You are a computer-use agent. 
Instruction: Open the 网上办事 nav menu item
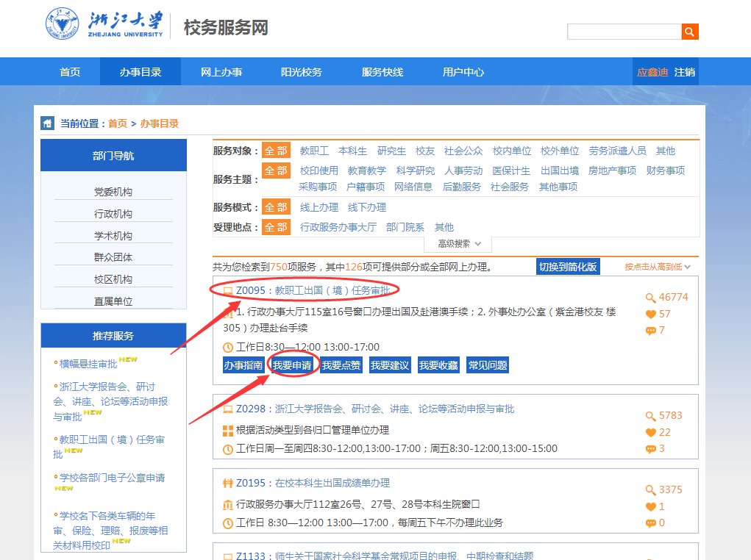click(x=221, y=72)
